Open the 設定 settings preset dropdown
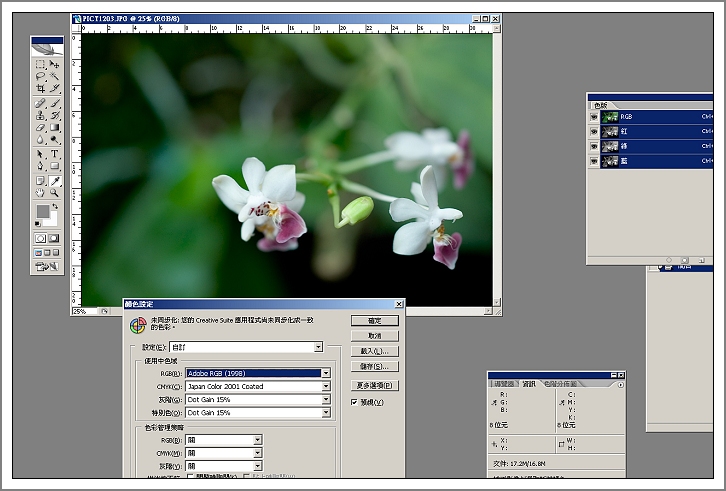 click(x=318, y=347)
